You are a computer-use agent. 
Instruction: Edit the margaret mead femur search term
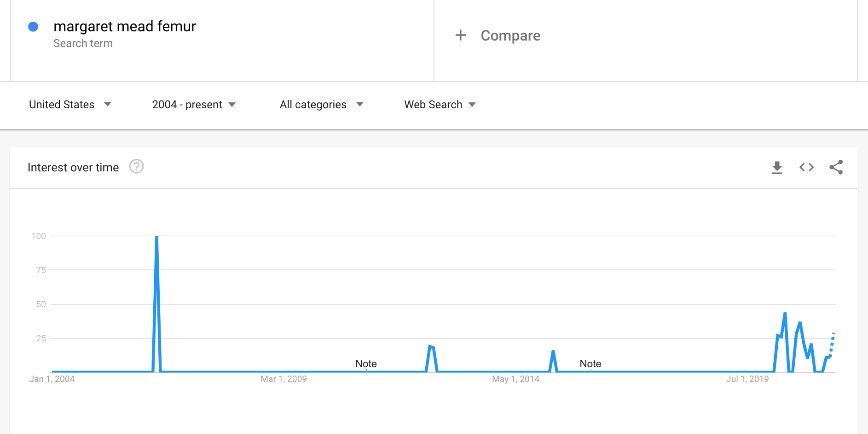pos(125,27)
